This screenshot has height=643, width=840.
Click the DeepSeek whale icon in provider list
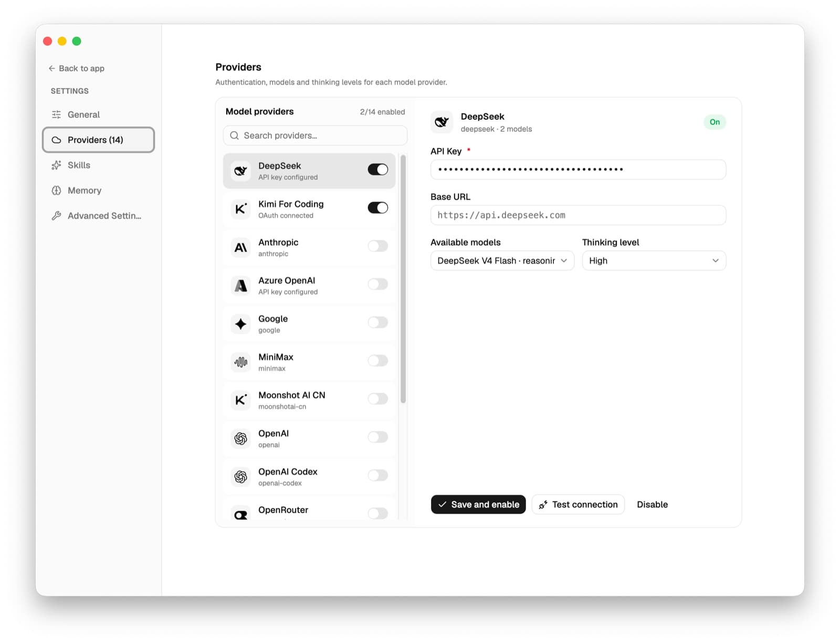tap(241, 171)
